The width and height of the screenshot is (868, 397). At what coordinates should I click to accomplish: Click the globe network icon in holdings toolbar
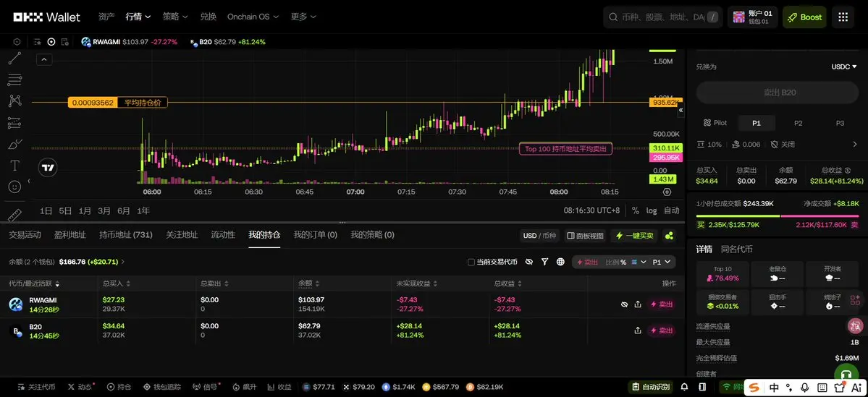(560, 262)
